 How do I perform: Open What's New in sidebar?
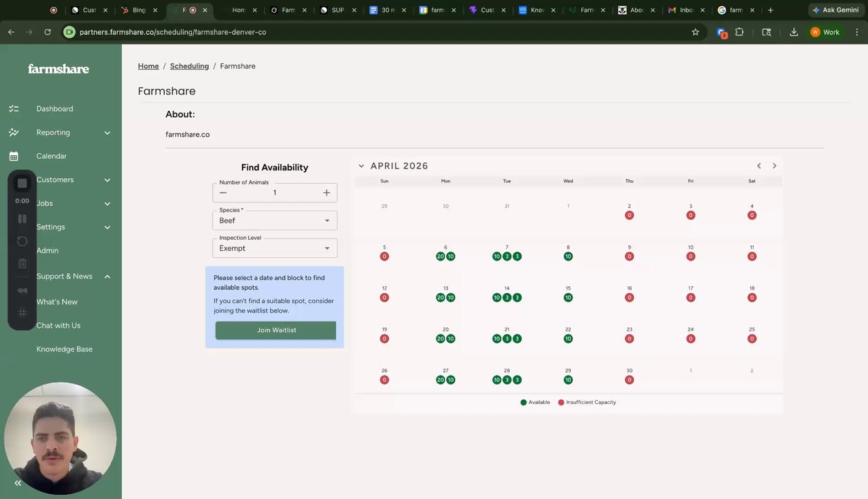pyautogui.click(x=57, y=301)
